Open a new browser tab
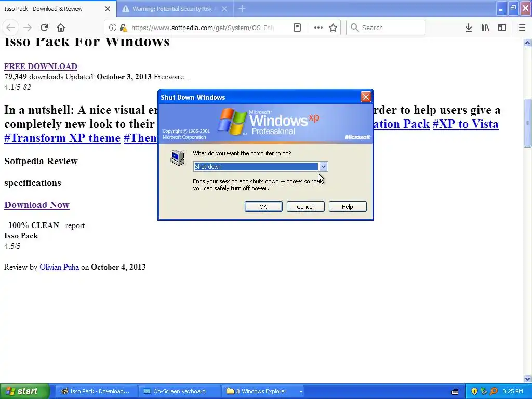The height and width of the screenshot is (399, 532). point(242,9)
